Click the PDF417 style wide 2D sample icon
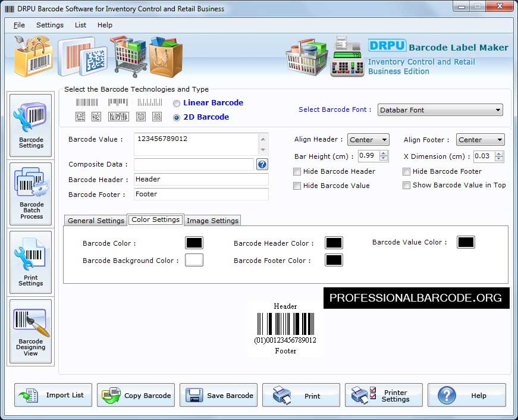 click(118, 117)
